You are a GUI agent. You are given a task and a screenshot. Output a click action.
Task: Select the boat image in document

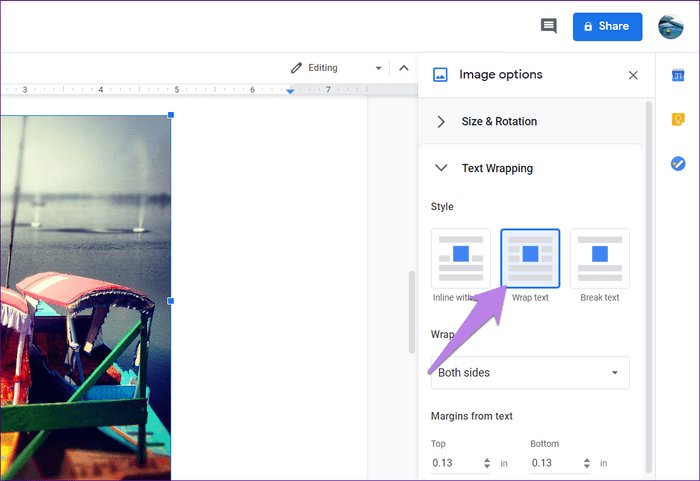pos(85,298)
